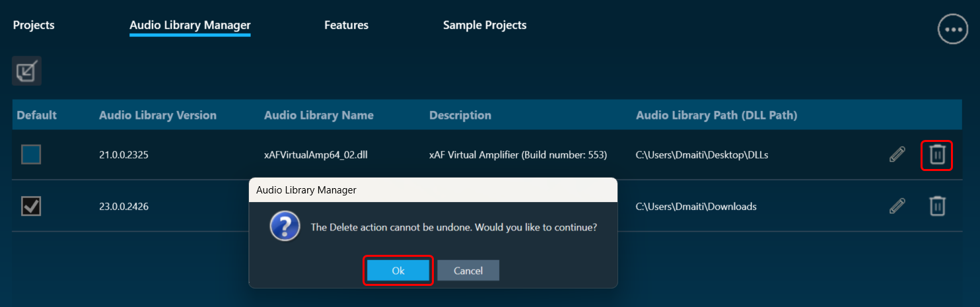Click trash icon for version 23.0.0.2426
Image resolution: width=980 pixels, height=307 pixels.
pyautogui.click(x=937, y=206)
